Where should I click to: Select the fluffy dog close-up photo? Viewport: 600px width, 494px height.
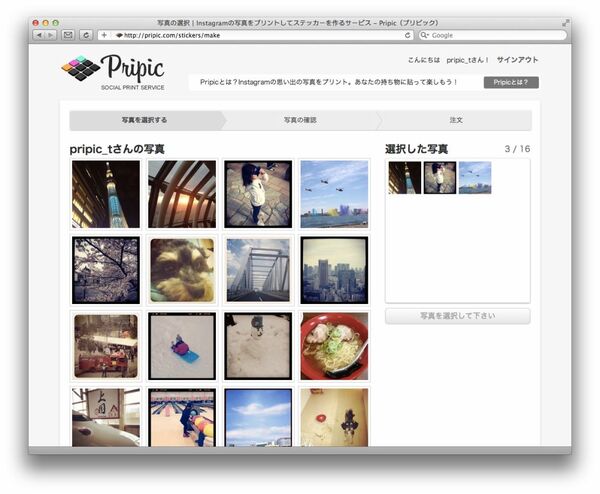(x=182, y=270)
